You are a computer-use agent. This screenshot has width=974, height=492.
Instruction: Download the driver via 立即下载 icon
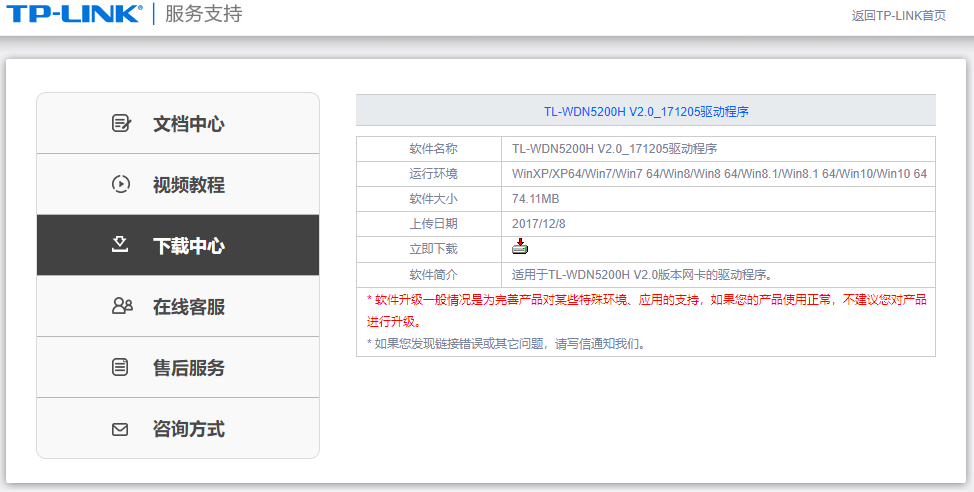click(x=520, y=247)
